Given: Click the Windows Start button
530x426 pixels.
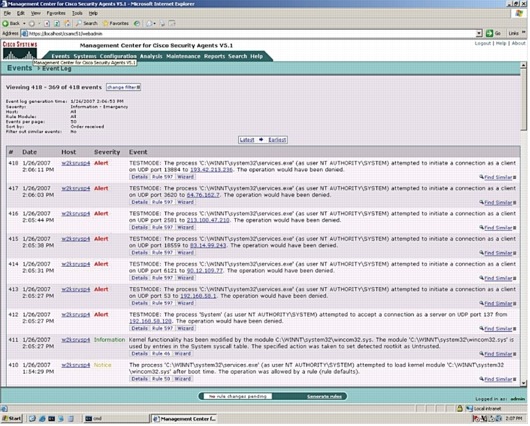Looking at the screenshot, I should pyautogui.click(x=11, y=419).
